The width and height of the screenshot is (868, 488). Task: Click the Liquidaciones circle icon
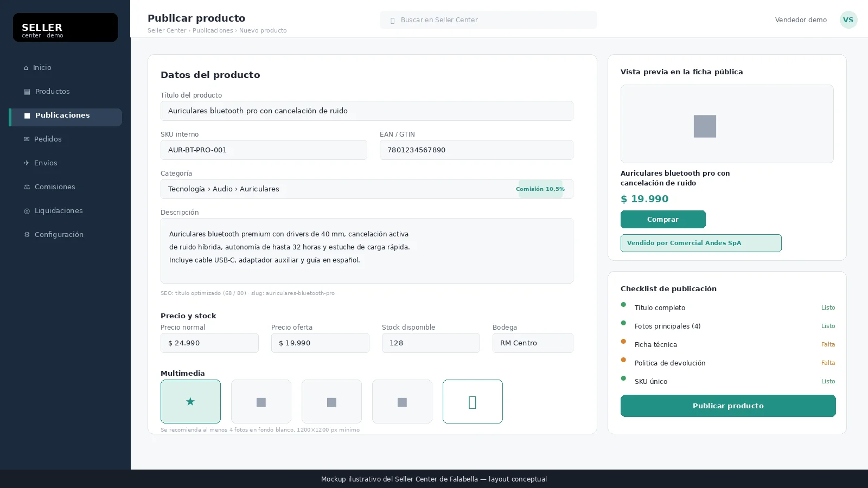click(27, 211)
